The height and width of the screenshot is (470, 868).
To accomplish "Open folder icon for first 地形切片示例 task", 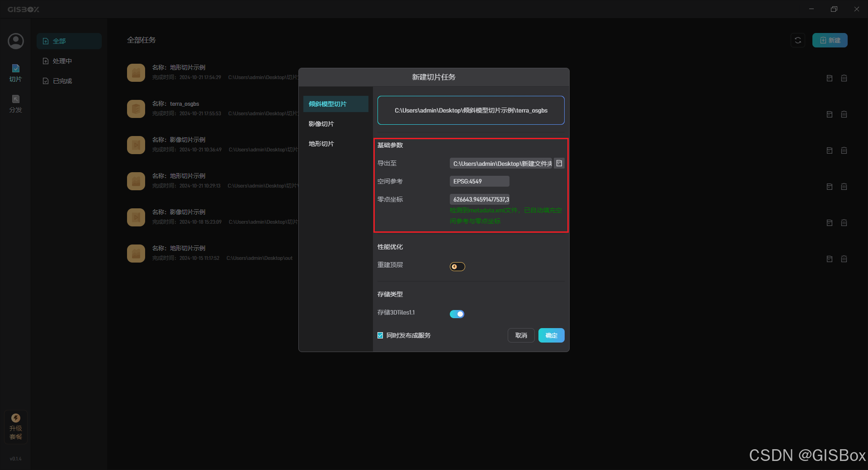I will coord(830,78).
